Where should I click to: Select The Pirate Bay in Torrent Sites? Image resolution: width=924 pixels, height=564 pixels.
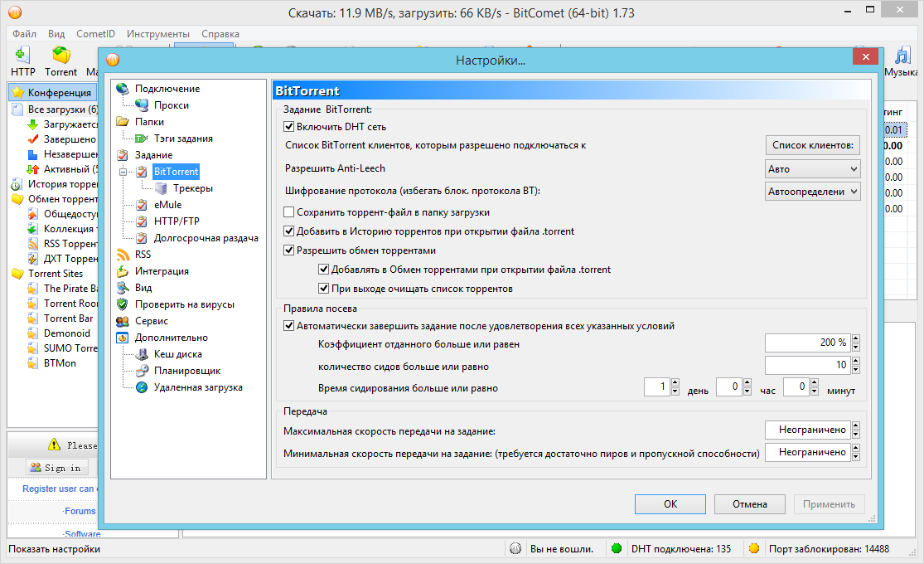70,289
